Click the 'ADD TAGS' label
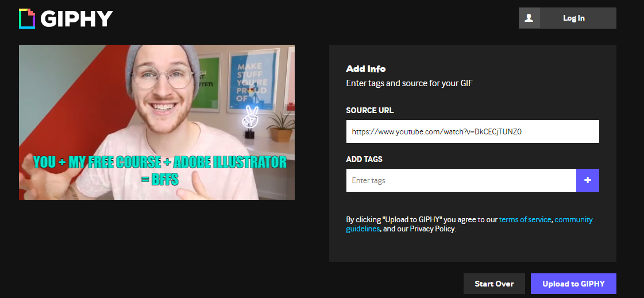The height and width of the screenshot is (298, 644). [x=364, y=159]
